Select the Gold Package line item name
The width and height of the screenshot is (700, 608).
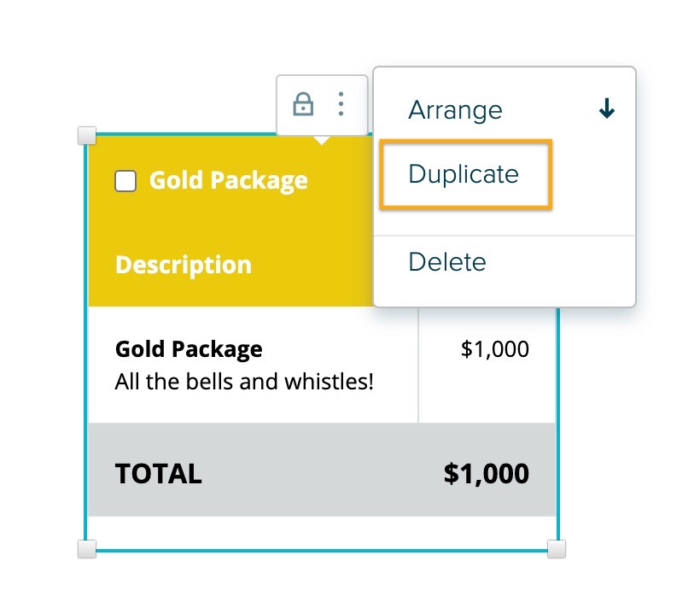[x=189, y=349]
